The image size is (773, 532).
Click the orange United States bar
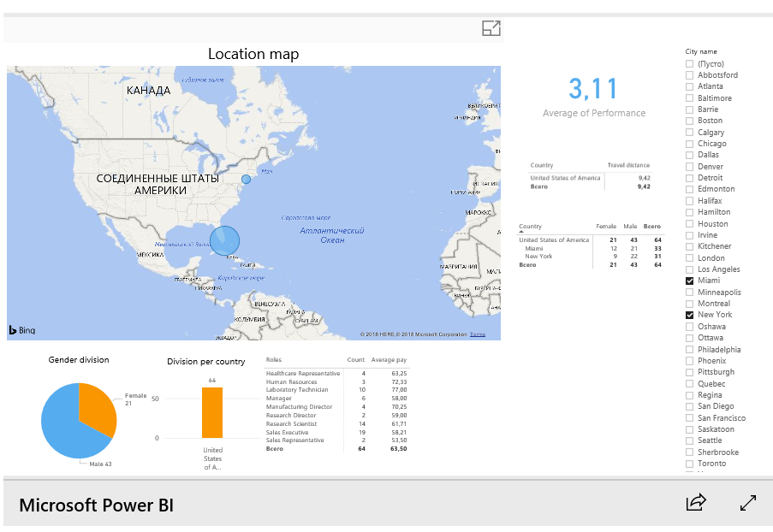(x=212, y=413)
